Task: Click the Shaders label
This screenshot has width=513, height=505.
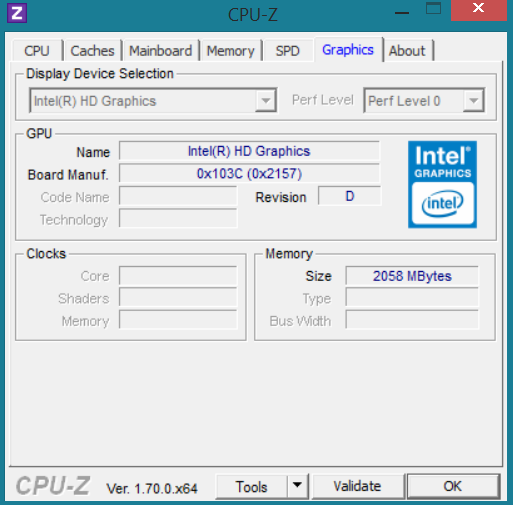Action: [x=84, y=299]
